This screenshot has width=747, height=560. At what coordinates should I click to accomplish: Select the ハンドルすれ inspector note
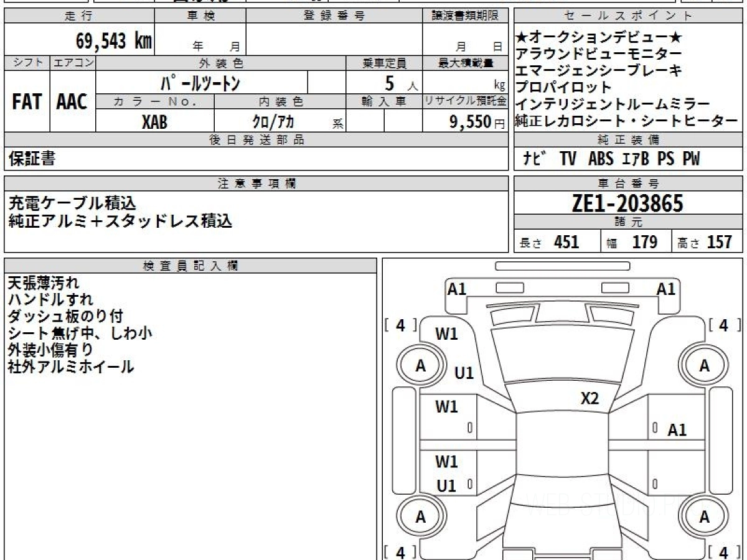52,300
